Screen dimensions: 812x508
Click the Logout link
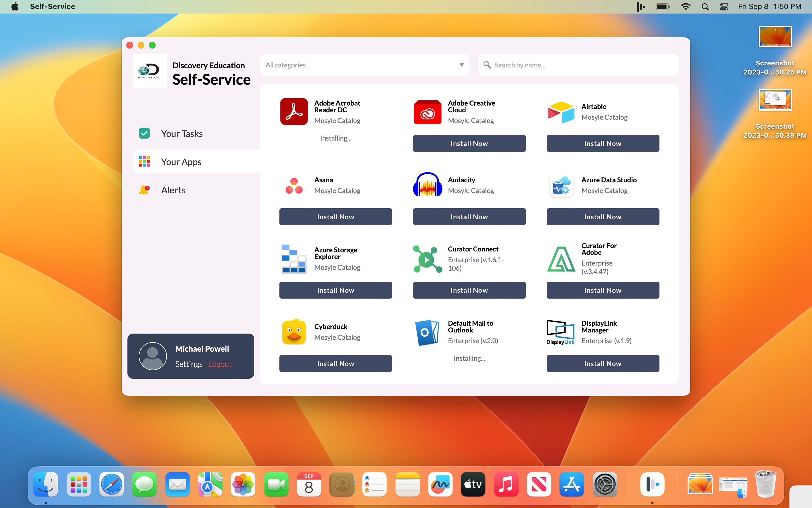(220, 364)
